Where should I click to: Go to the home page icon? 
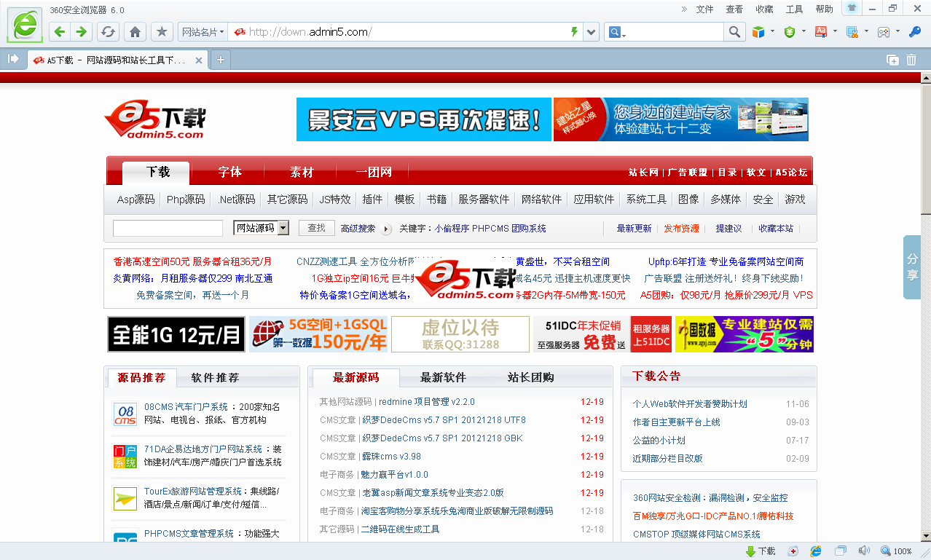(x=135, y=32)
